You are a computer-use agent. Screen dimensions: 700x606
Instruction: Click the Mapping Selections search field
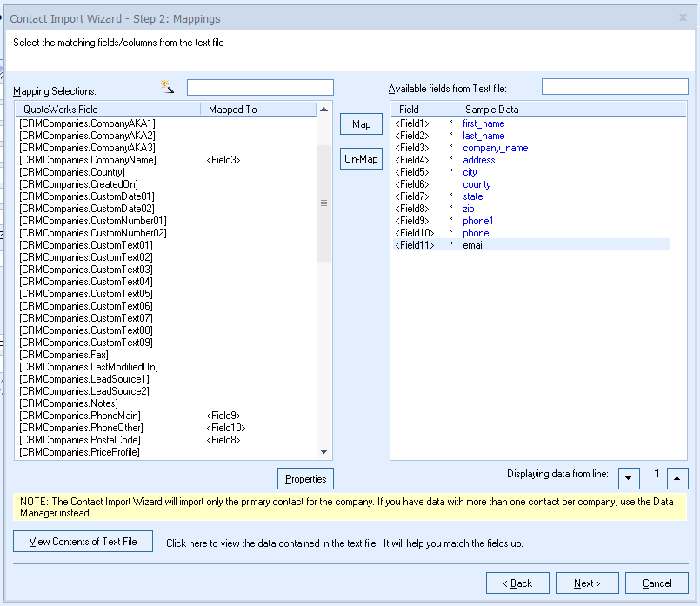pyautogui.click(x=260, y=88)
